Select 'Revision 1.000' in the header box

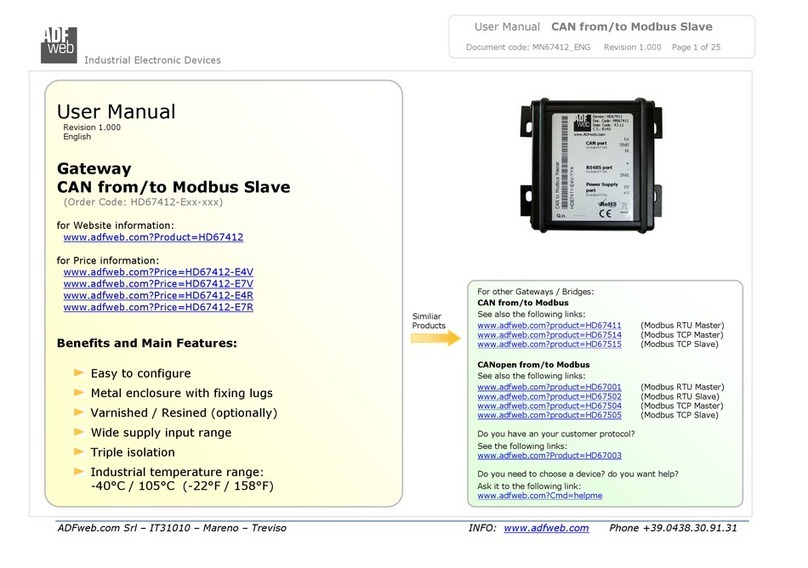coord(632,47)
